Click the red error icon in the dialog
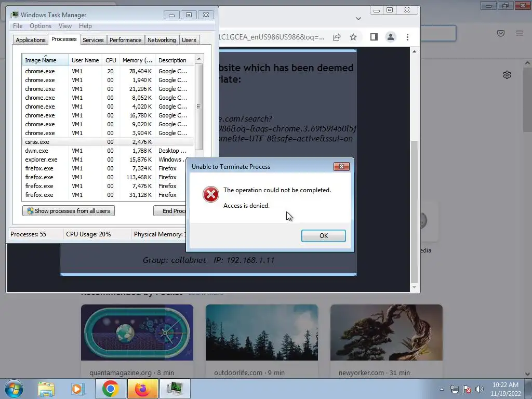532x399 pixels. tap(211, 194)
